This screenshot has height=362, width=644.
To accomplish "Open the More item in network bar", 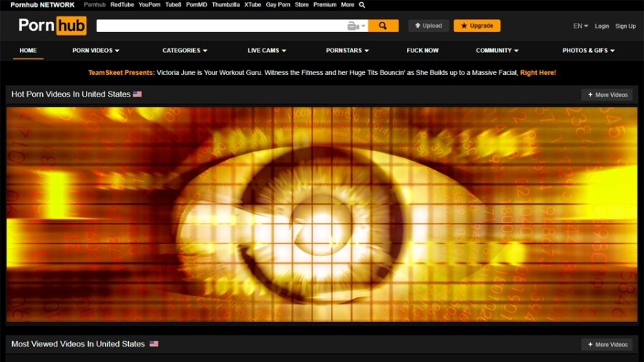I will coord(347,5).
